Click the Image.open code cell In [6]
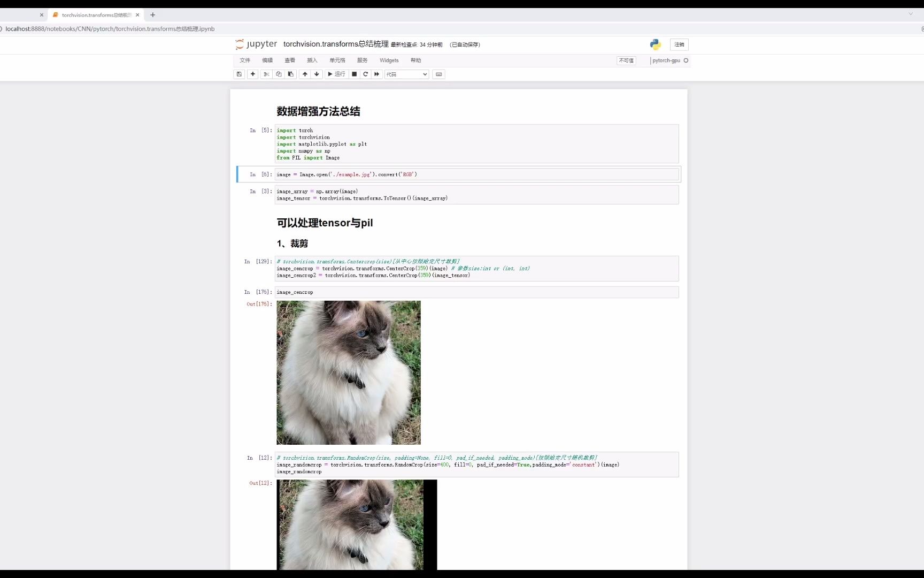Viewport: 924px width, 578px height. (x=476, y=174)
